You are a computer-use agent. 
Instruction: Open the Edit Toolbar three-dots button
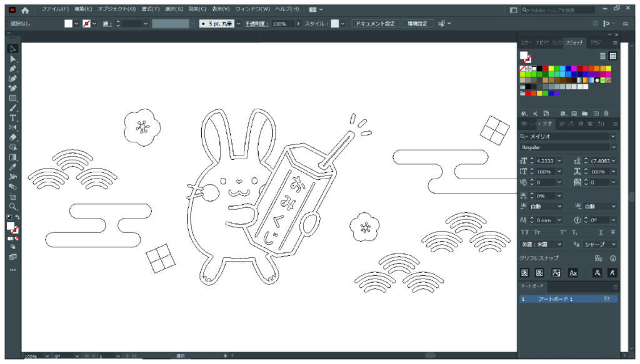pos(12,270)
